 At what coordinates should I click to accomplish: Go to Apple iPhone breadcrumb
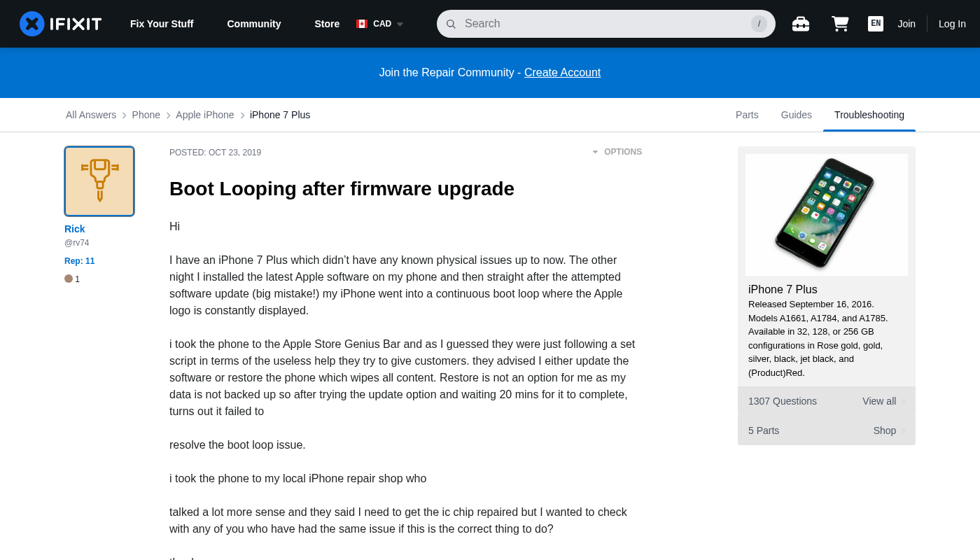click(204, 115)
